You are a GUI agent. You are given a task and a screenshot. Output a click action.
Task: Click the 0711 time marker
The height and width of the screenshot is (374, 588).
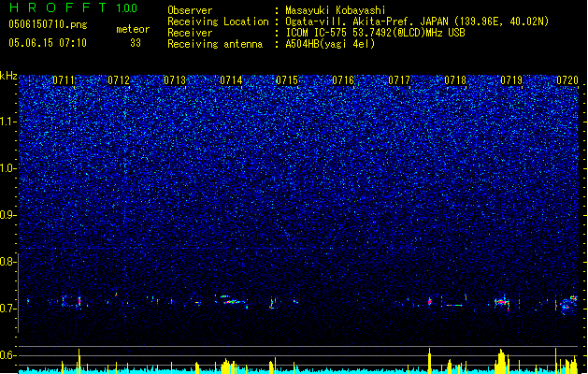[64, 80]
